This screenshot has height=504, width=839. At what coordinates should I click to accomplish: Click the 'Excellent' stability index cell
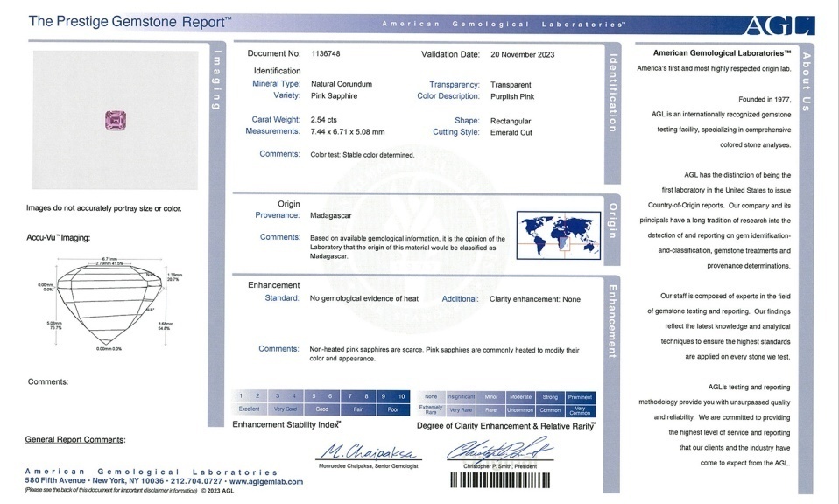tap(250, 409)
